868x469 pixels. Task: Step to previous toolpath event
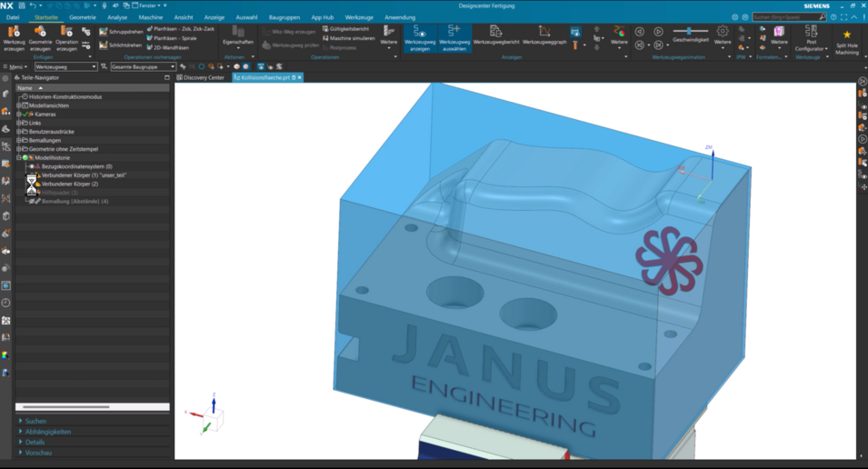[639, 45]
